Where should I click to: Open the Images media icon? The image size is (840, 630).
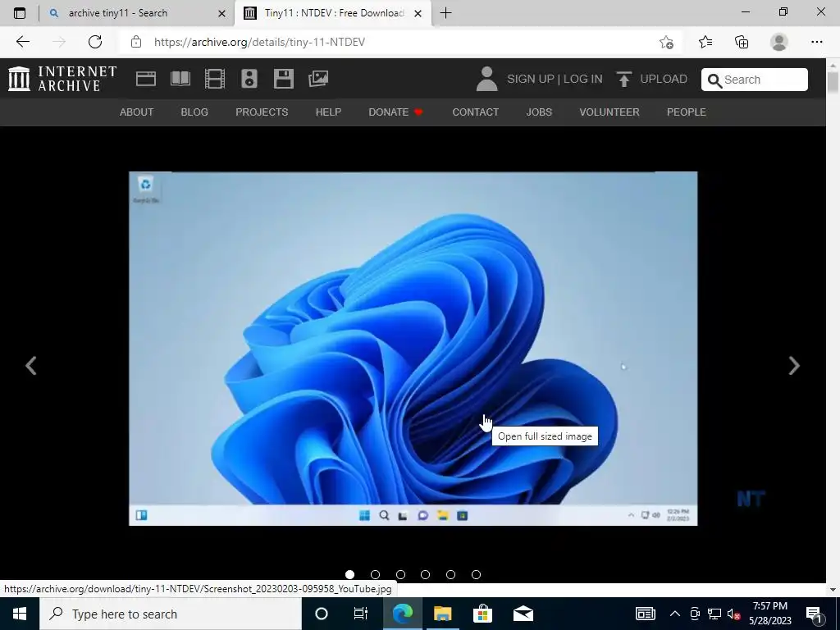point(318,79)
